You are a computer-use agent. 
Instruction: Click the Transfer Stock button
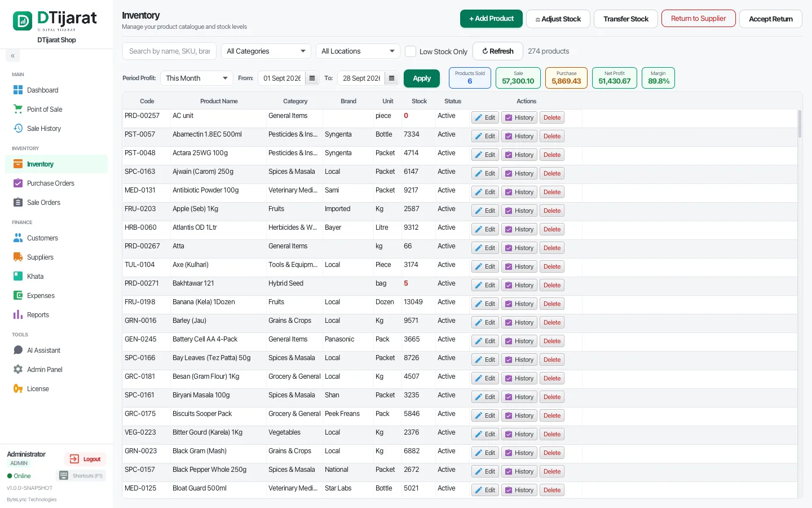[626, 19]
